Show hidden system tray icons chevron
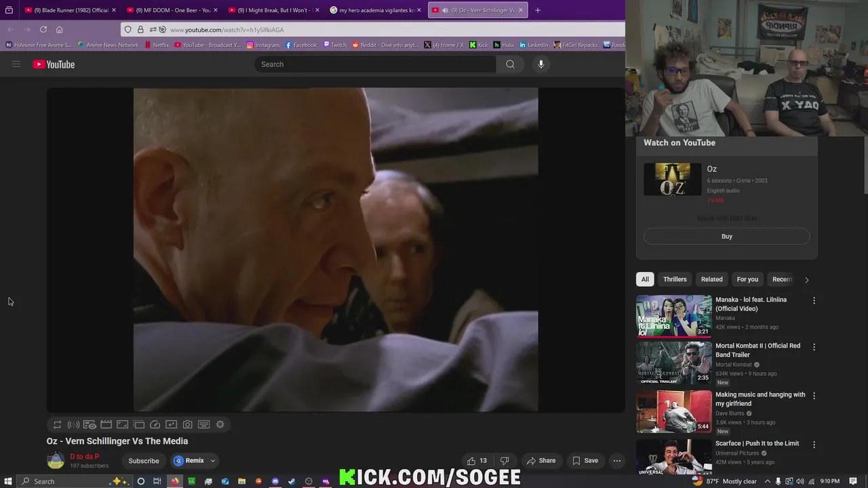 pos(768,481)
